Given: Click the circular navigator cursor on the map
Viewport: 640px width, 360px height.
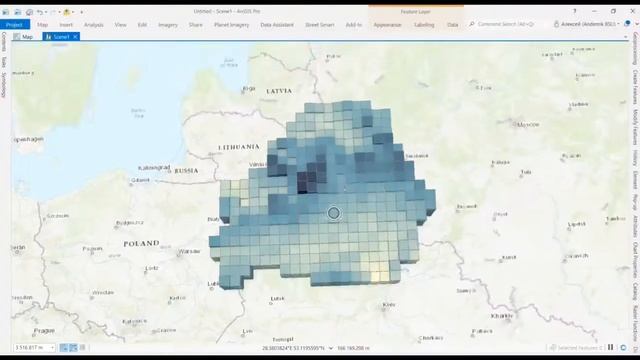Looking at the screenshot, I should pos(334,213).
